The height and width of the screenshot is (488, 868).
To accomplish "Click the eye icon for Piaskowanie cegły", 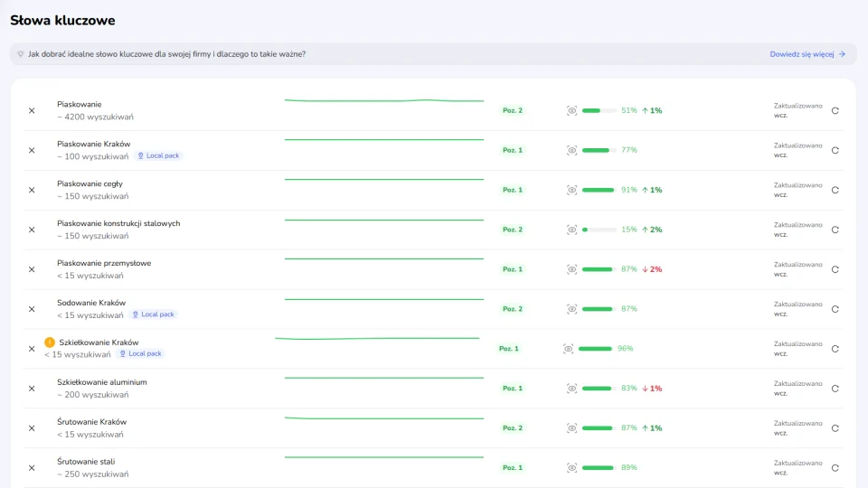I will (571, 191).
